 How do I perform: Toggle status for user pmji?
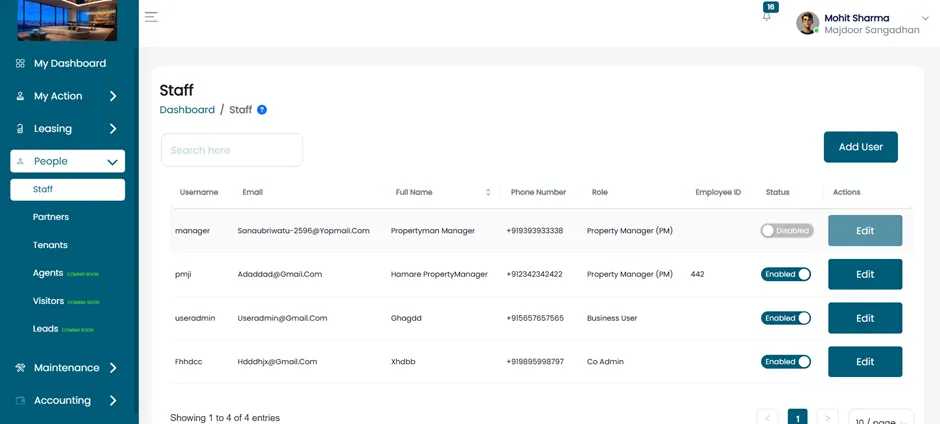point(786,274)
